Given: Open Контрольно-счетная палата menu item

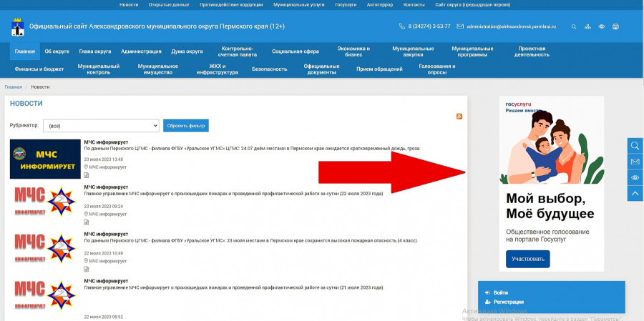Looking at the screenshot, I should coord(238,51).
